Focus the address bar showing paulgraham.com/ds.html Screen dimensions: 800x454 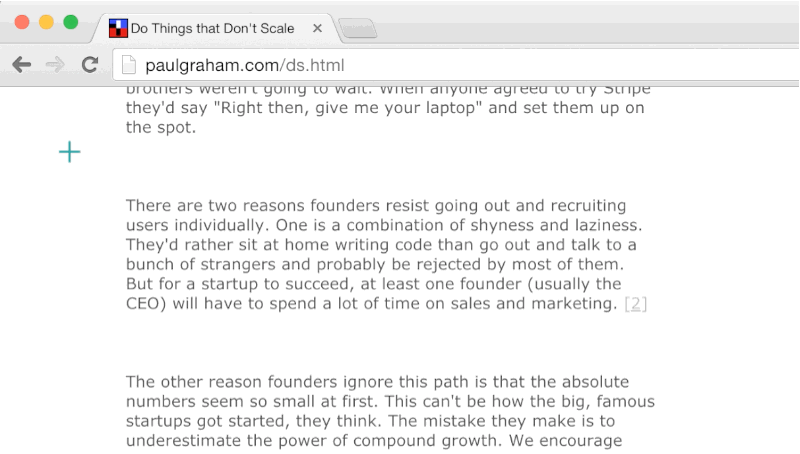(x=456, y=65)
